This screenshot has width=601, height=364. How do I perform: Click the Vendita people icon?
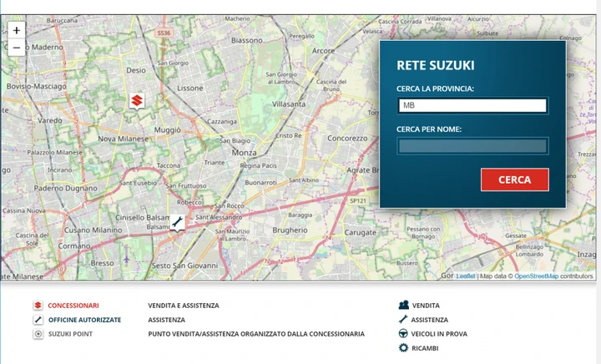coord(404,305)
